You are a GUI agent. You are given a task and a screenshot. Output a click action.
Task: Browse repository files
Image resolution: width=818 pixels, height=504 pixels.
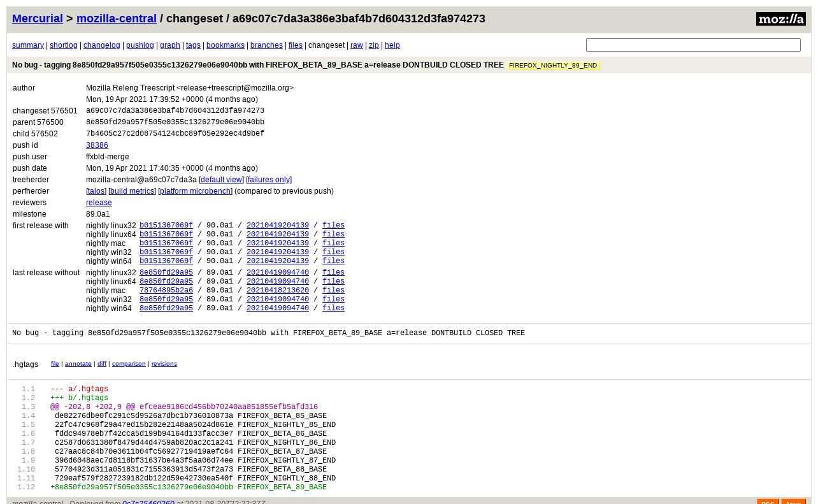(296, 45)
